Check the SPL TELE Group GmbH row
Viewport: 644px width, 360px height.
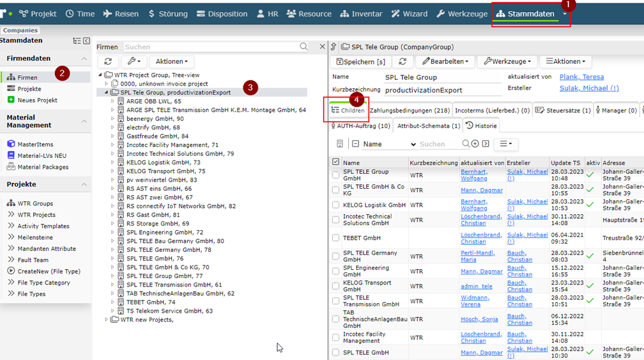335,175
